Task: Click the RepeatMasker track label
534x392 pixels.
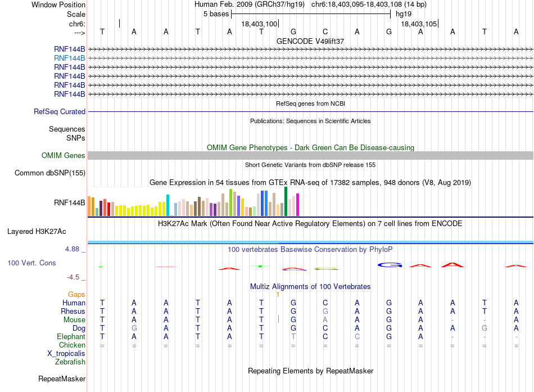Action: [62, 379]
